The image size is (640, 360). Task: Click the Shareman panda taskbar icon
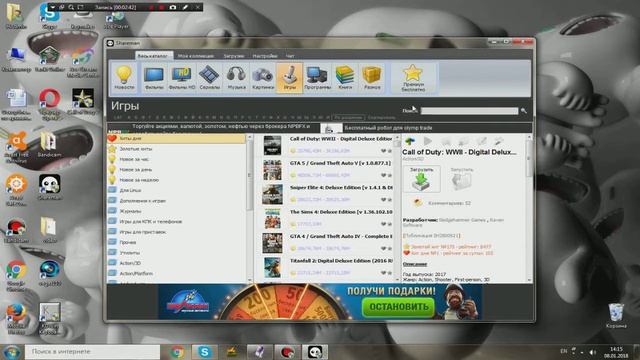(315, 352)
